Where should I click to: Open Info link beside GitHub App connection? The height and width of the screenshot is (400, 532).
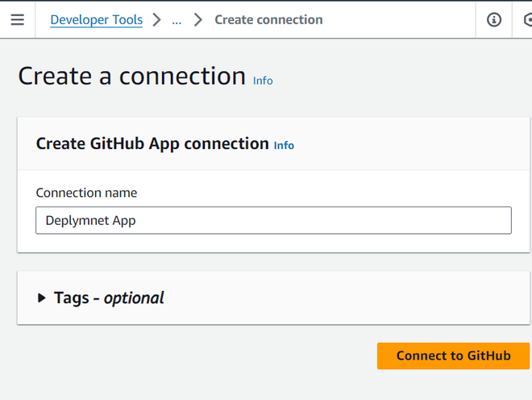[284, 145]
